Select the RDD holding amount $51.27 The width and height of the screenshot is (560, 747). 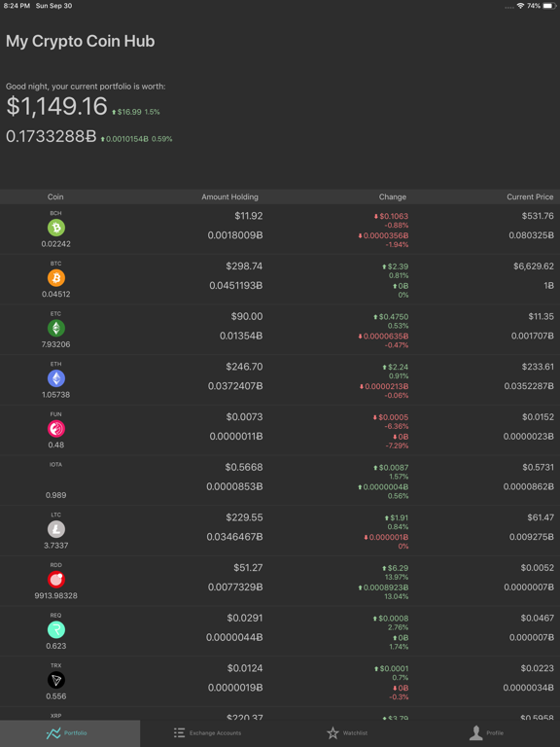pos(248,567)
